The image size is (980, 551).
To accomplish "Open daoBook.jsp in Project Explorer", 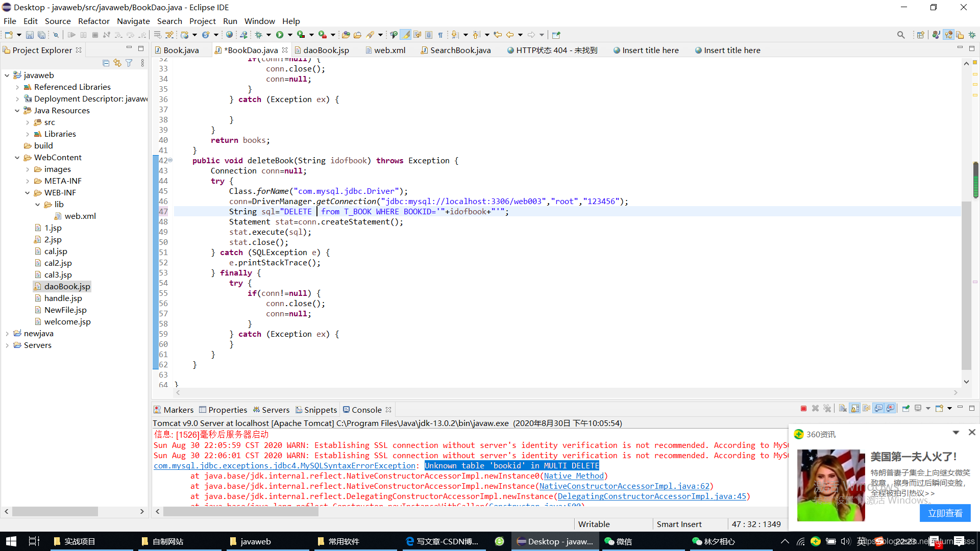I will point(67,287).
